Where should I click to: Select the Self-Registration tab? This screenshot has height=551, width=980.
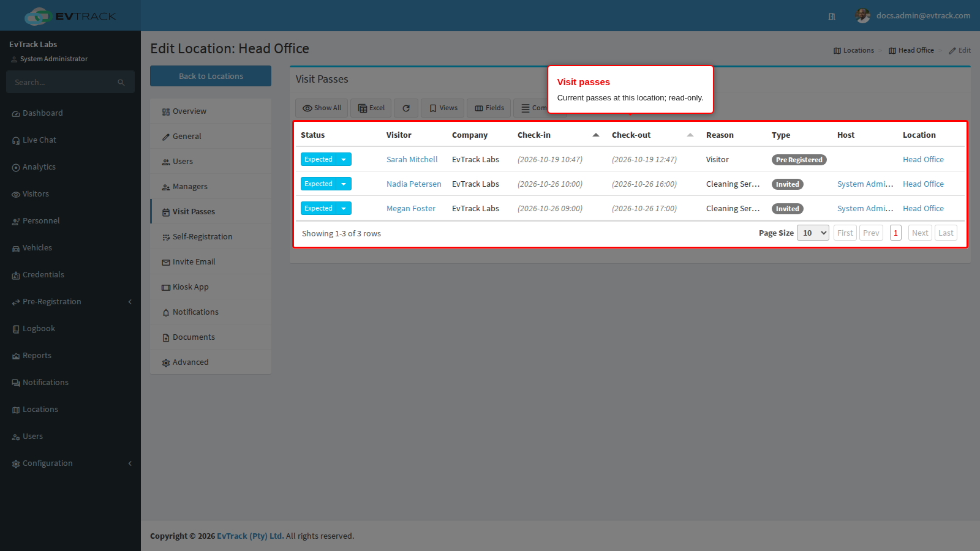(211, 237)
